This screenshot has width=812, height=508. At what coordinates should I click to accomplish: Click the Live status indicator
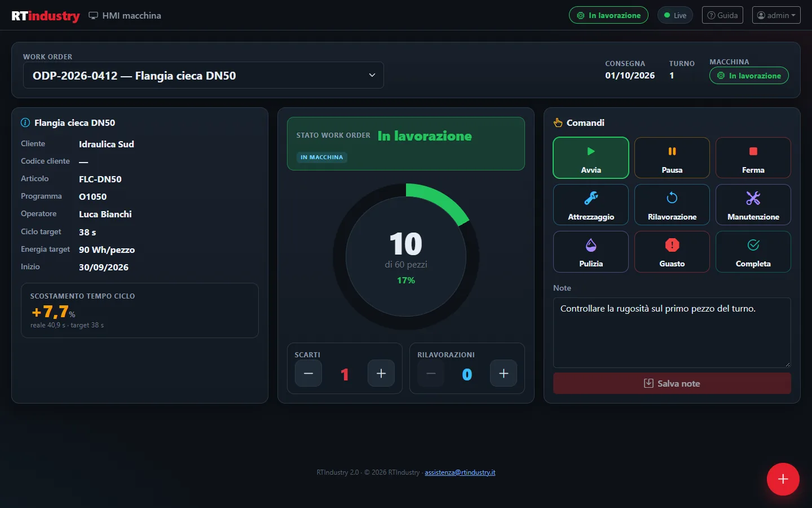(x=676, y=15)
